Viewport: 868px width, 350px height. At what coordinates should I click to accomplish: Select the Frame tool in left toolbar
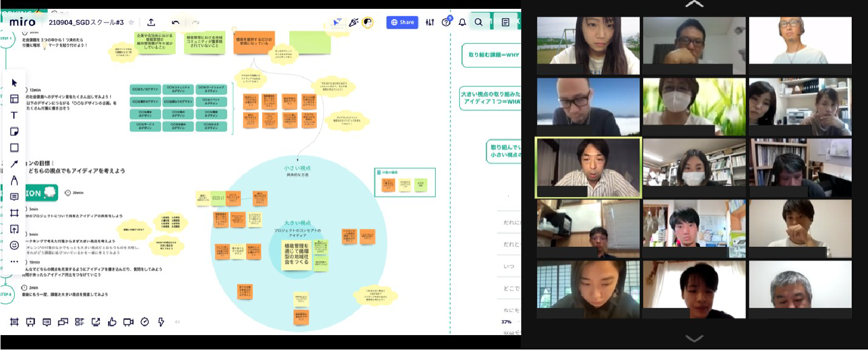coord(14,213)
